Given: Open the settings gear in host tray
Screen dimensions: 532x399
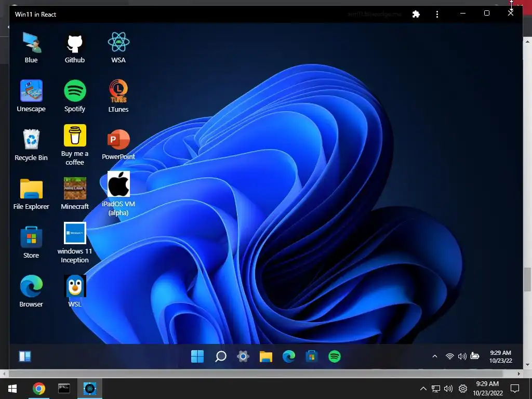Looking at the screenshot, I should coord(463,389).
